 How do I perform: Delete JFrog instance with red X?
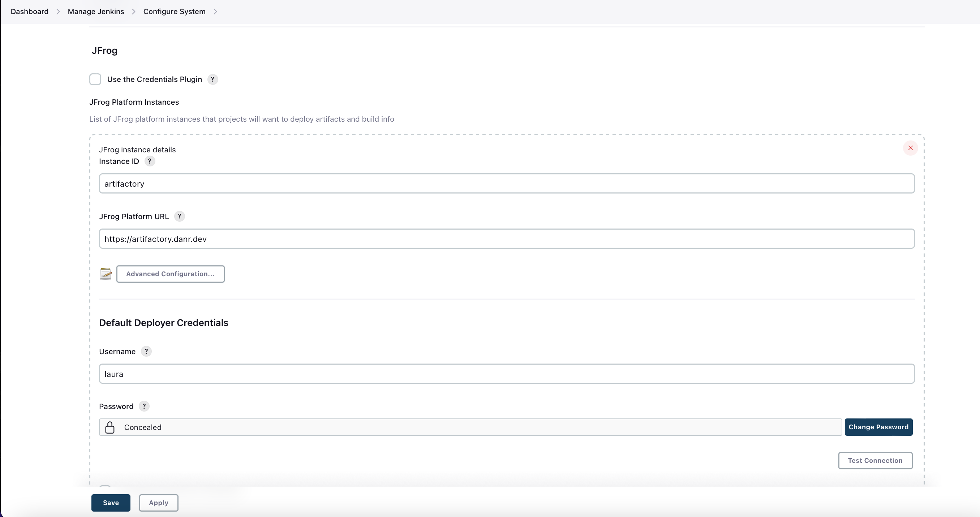(x=910, y=148)
